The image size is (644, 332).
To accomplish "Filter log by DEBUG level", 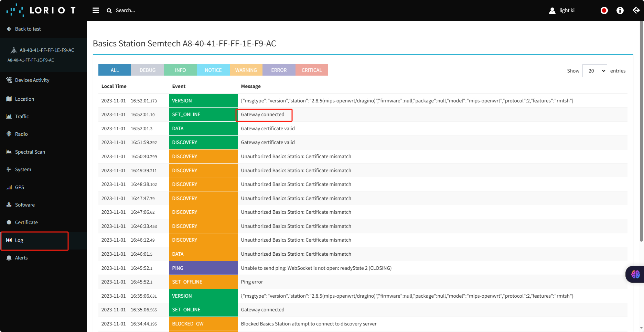I will click(x=148, y=70).
